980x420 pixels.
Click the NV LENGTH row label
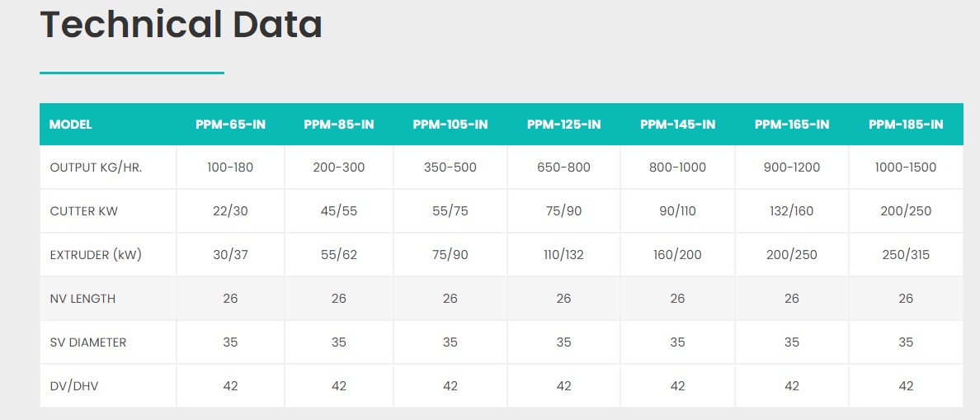click(82, 299)
